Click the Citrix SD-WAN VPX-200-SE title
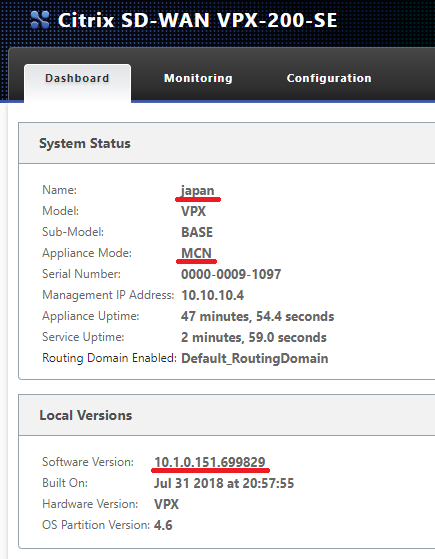The height and width of the screenshot is (559, 435). 197,20
